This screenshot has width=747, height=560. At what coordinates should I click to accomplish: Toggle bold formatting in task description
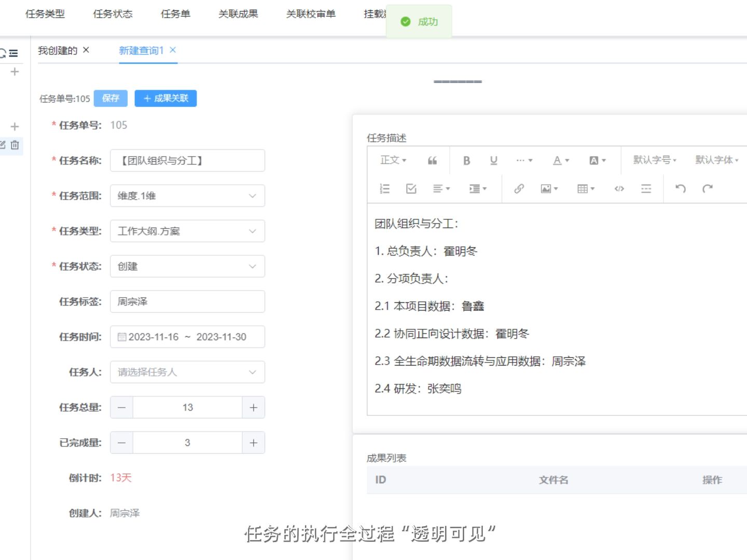[466, 161]
